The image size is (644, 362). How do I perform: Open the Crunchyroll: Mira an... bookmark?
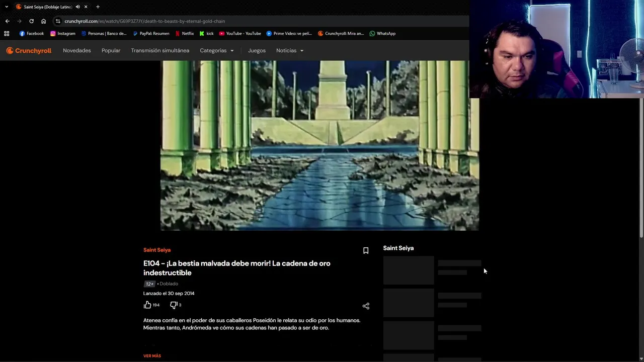tap(341, 34)
